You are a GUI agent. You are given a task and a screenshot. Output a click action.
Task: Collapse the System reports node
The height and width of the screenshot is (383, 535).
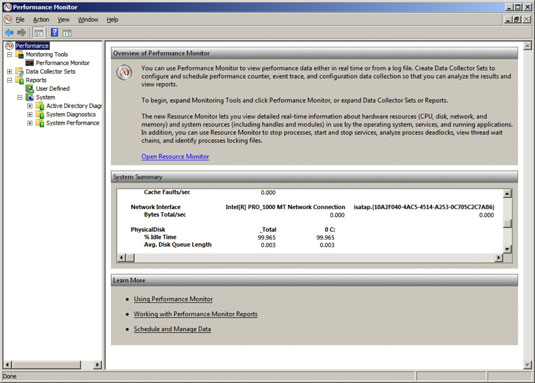20,97
